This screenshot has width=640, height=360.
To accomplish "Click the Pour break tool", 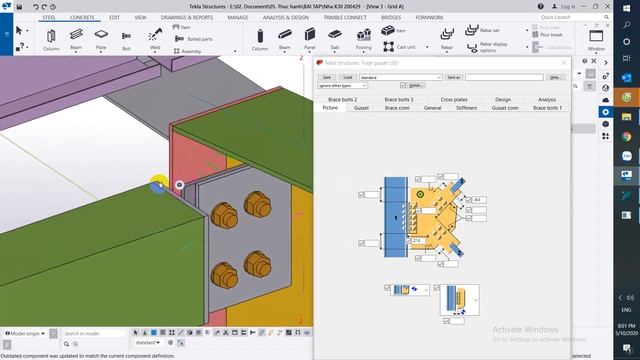I will [x=547, y=35].
